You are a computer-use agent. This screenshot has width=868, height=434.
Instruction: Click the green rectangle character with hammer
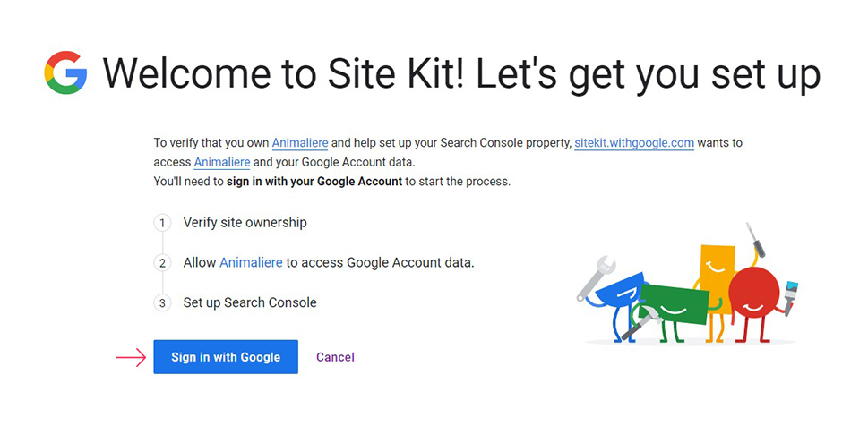[x=674, y=307]
